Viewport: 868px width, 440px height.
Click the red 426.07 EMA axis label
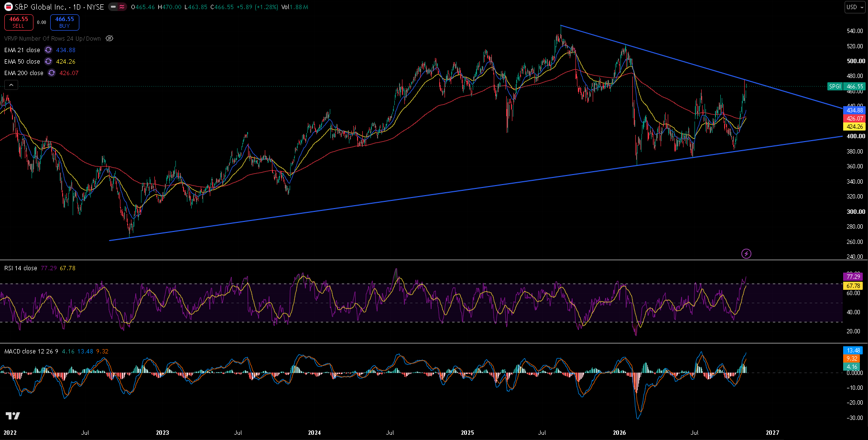pyautogui.click(x=855, y=119)
